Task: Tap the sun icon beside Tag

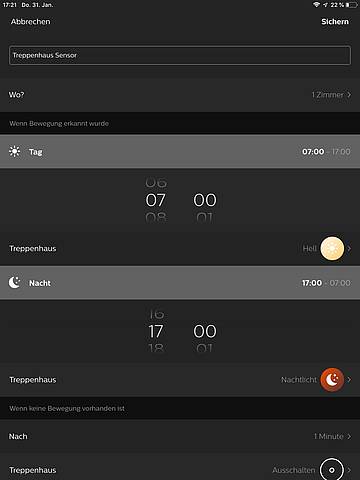Action: (15, 152)
